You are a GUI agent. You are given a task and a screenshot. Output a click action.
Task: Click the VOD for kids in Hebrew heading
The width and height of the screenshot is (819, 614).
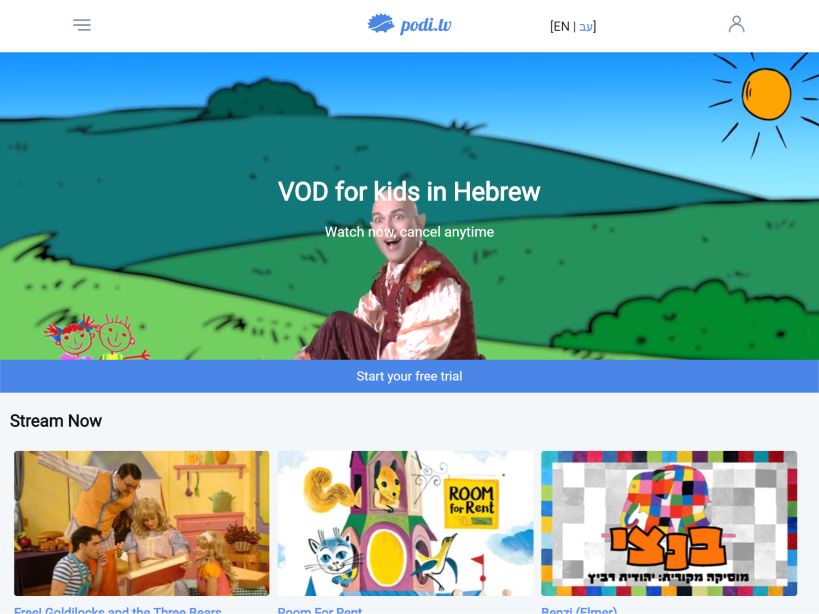[x=409, y=192]
